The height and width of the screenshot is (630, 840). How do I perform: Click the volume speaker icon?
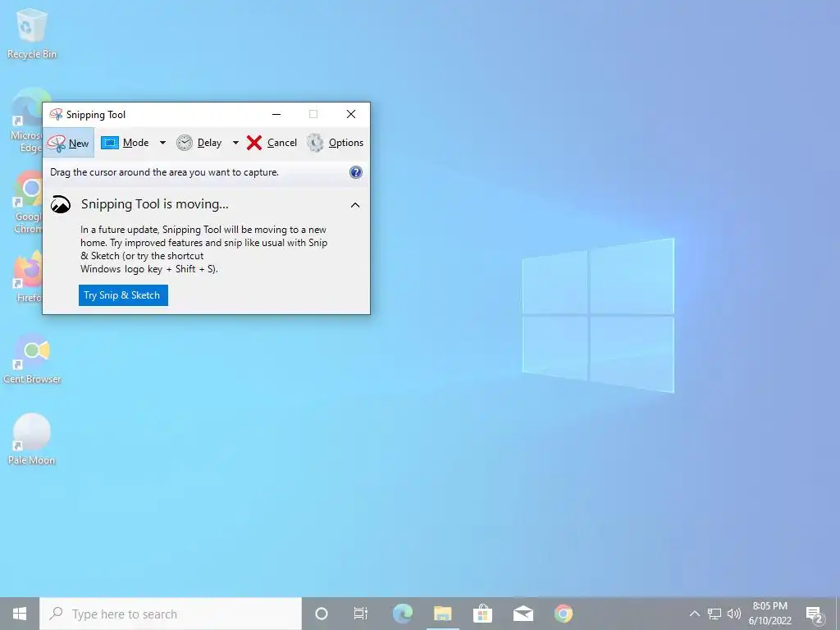[734, 614]
